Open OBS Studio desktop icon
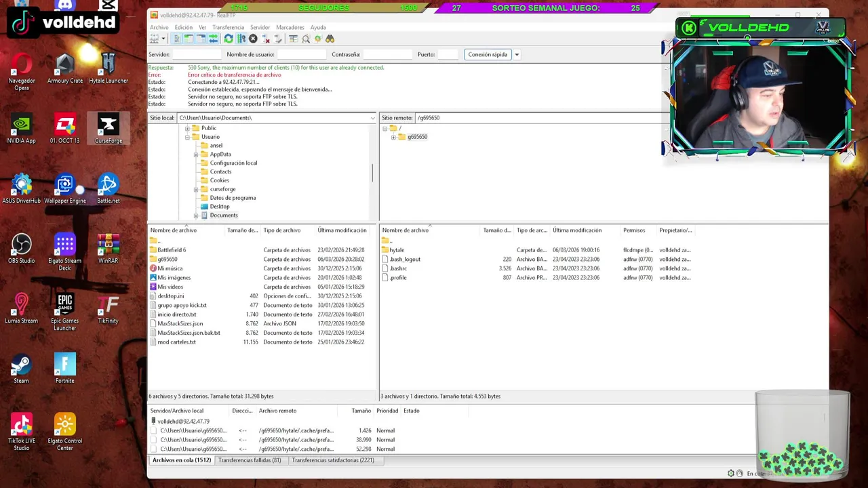Image resolution: width=868 pixels, height=488 pixels. tap(22, 249)
